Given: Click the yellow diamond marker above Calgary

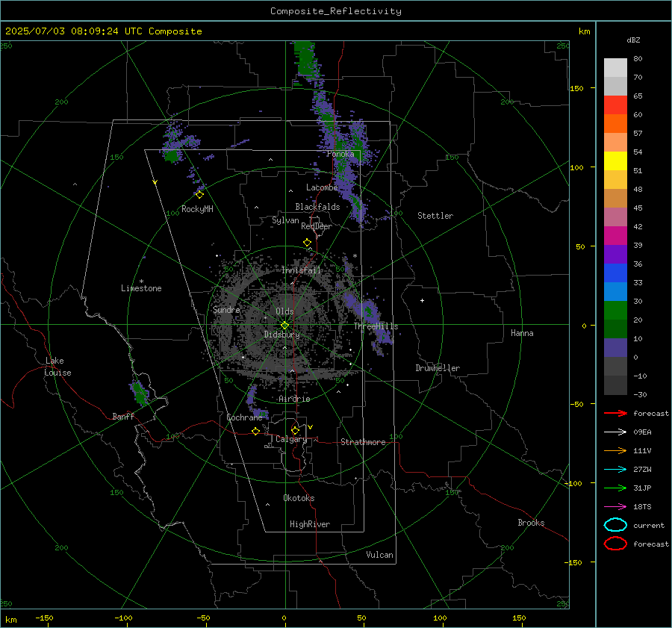Looking at the screenshot, I should tap(295, 430).
